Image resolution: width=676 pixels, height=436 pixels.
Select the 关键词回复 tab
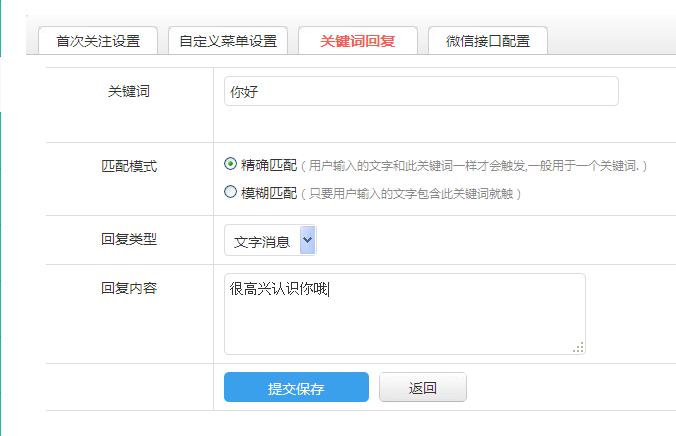pos(357,42)
